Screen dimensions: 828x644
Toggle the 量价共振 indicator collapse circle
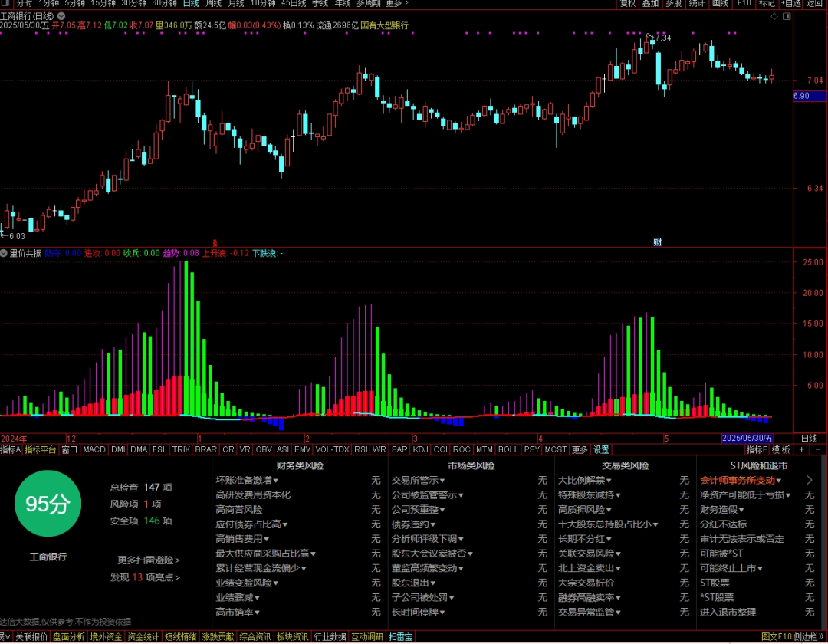point(4,253)
